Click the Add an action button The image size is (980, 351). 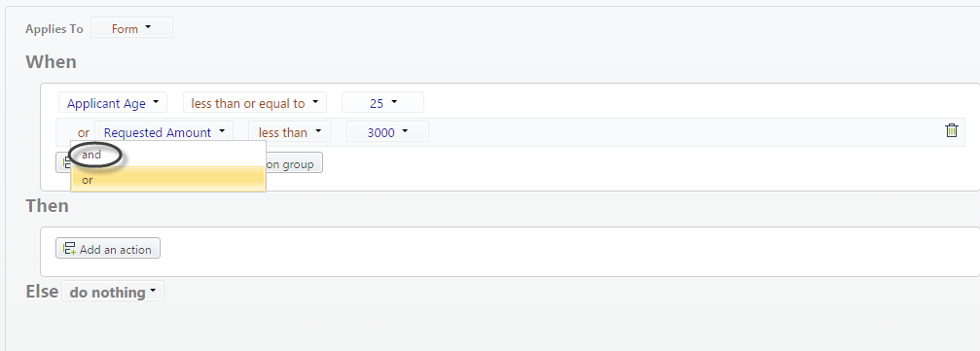(108, 248)
